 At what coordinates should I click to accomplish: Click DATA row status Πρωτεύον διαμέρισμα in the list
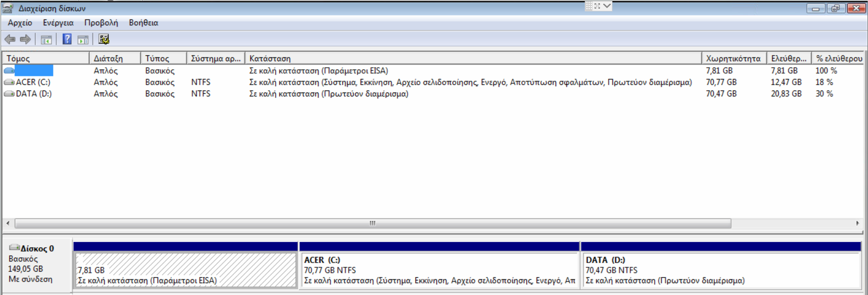click(329, 94)
